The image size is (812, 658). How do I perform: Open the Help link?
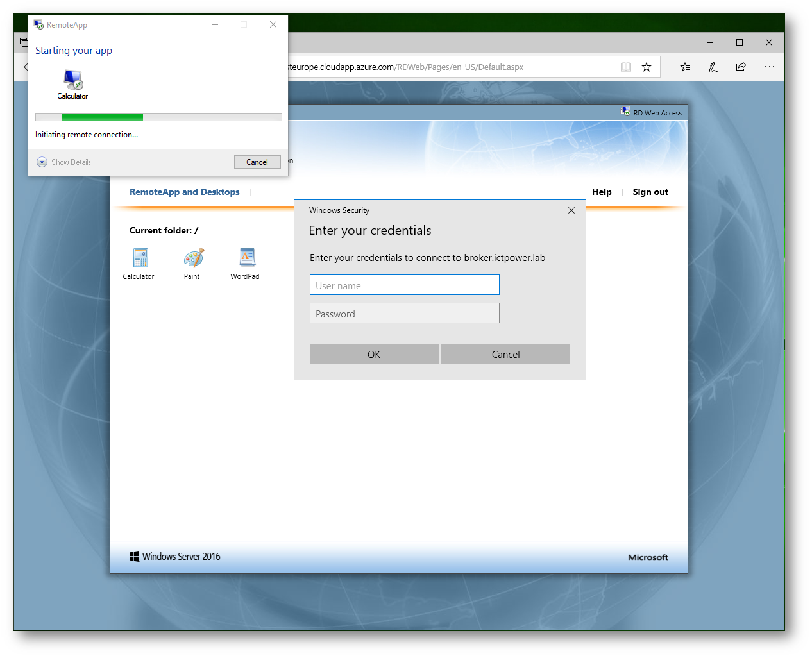pos(602,192)
